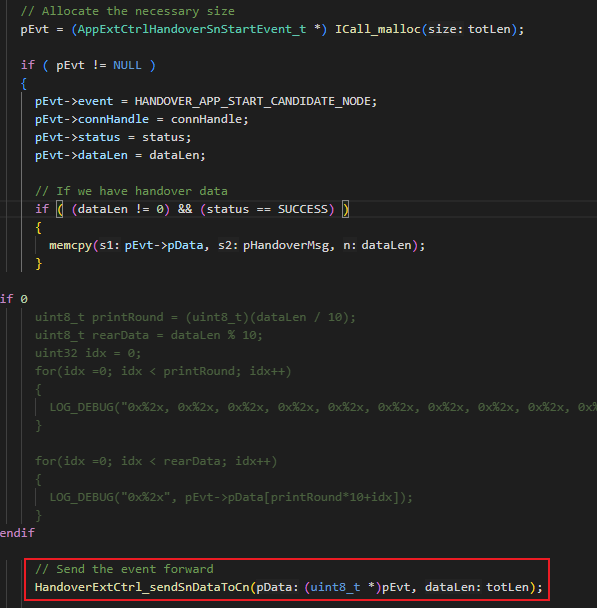
Task: Click the 'If we have handover data' comment
Action: click(131, 191)
